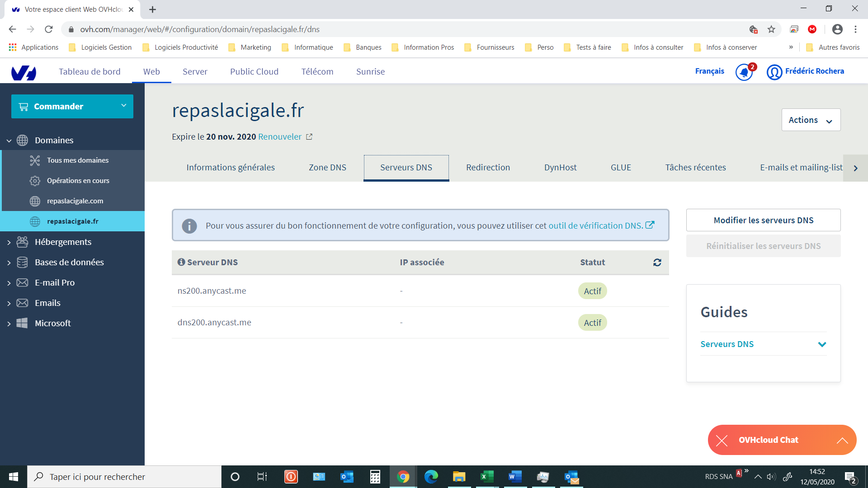The image size is (868, 488).
Task: Click the external link icon next to Renouveler
Action: coord(309,137)
